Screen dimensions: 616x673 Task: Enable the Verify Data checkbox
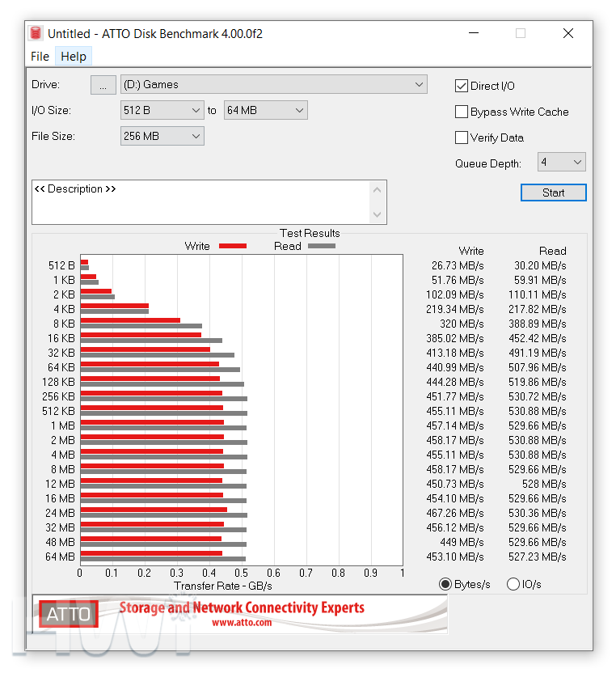[461, 138]
